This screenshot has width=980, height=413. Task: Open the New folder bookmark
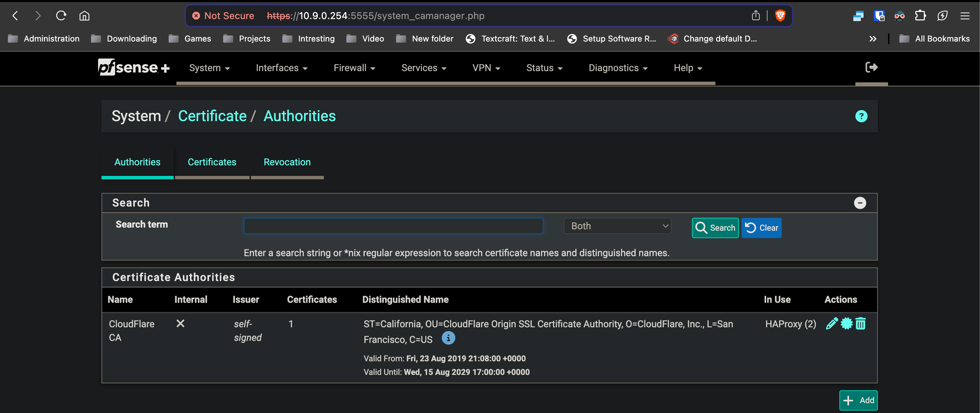click(425, 39)
